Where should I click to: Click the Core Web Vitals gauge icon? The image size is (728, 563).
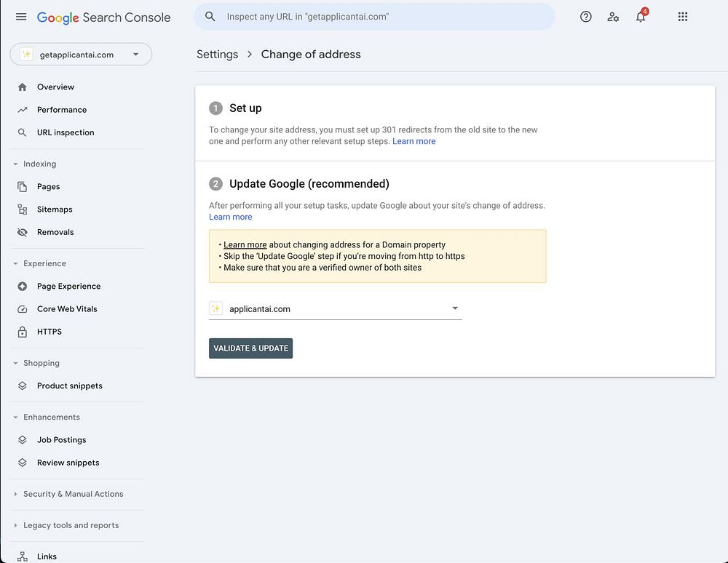click(x=23, y=309)
